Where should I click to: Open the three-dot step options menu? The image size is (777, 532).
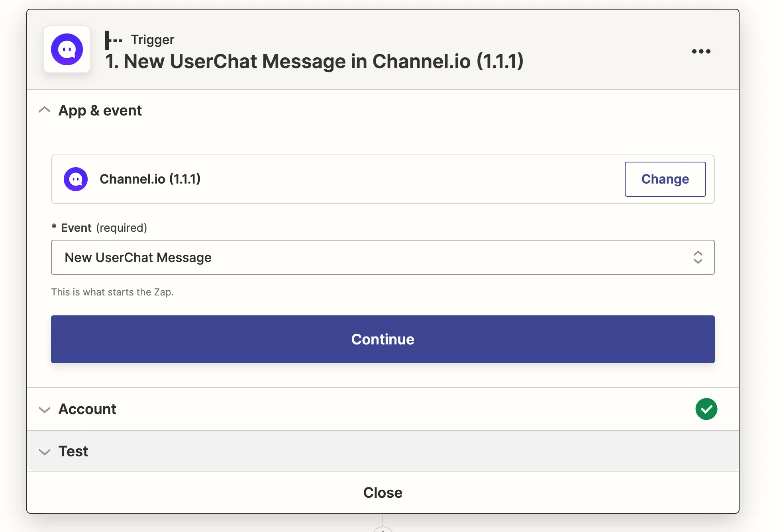point(701,51)
